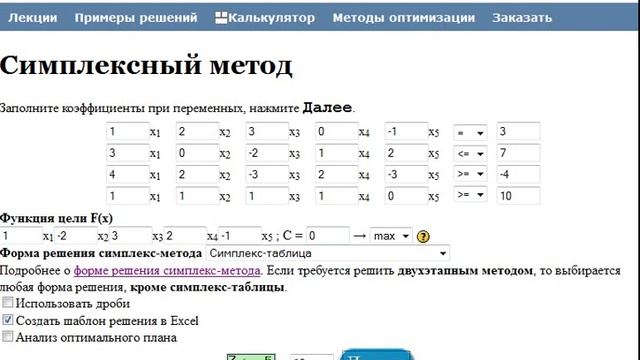Go to Примеры решений in the navigation bar
The height and width of the screenshot is (360, 640).
[136, 18]
